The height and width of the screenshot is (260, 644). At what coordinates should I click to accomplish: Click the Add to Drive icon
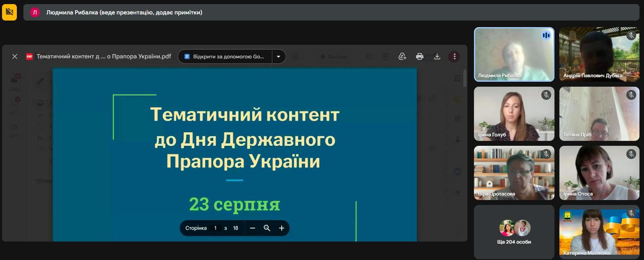point(402,57)
